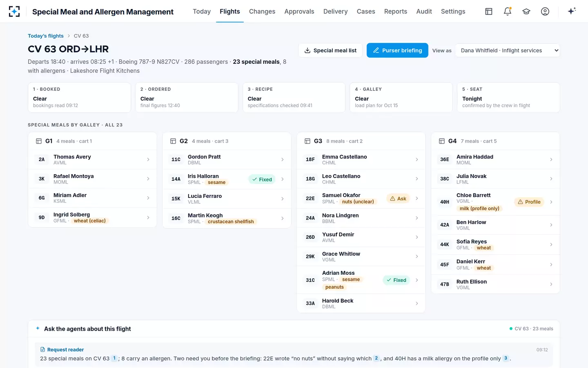Download the Special meal list

[x=330, y=50]
